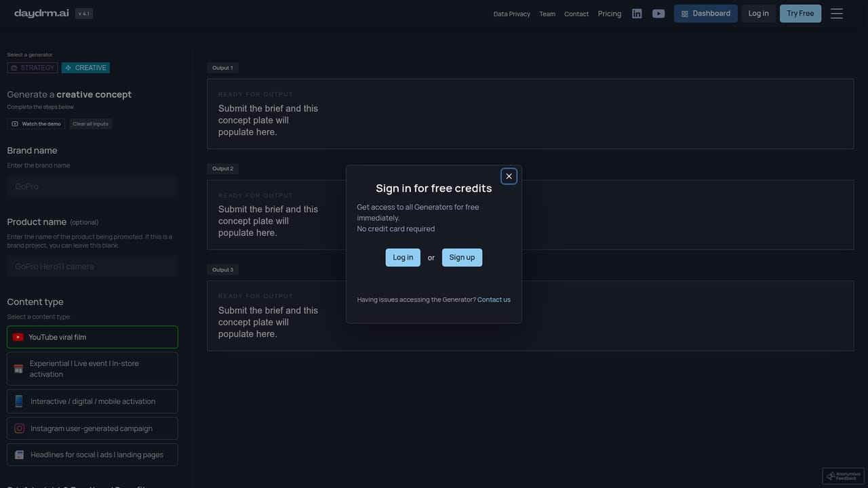Click 'Sign in for free credits' title
868x488 pixels.
(x=434, y=188)
